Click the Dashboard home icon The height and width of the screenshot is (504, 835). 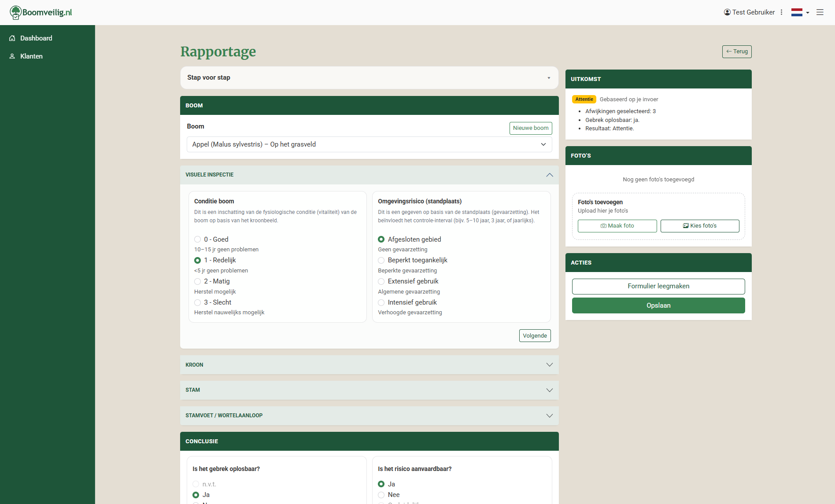12,38
